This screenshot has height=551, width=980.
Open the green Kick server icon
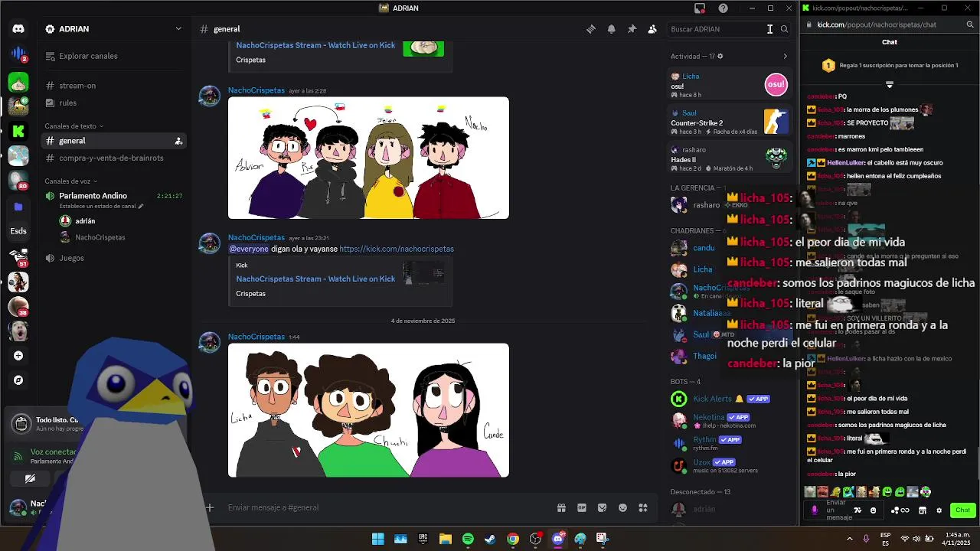click(18, 132)
